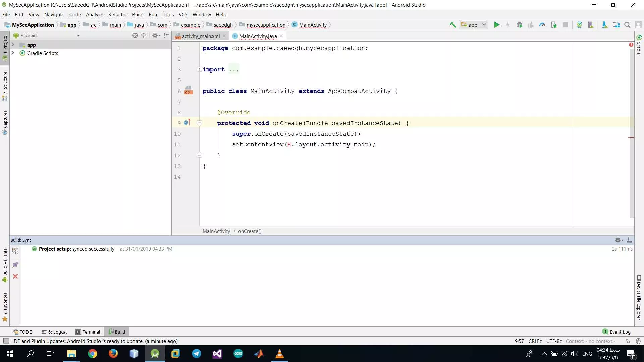This screenshot has height=362, width=644.
Task: Hide the Project panel with the hide icon
Action: [166, 35]
